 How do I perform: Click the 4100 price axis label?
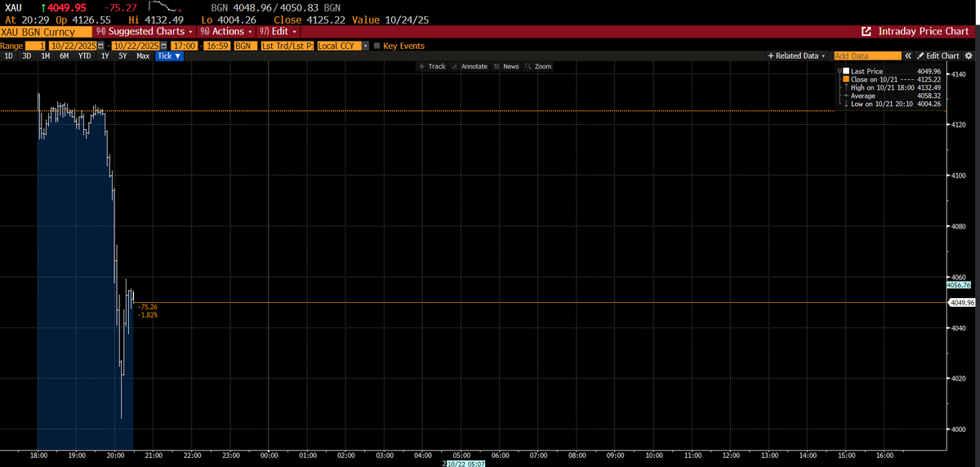coord(957,176)
